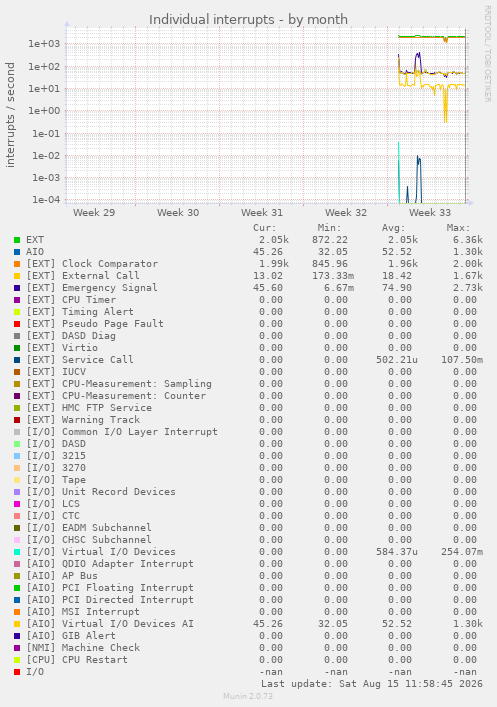Click the 'Max:' column header
The width and height of the screenshot is (497, 707).
point(459,228)
